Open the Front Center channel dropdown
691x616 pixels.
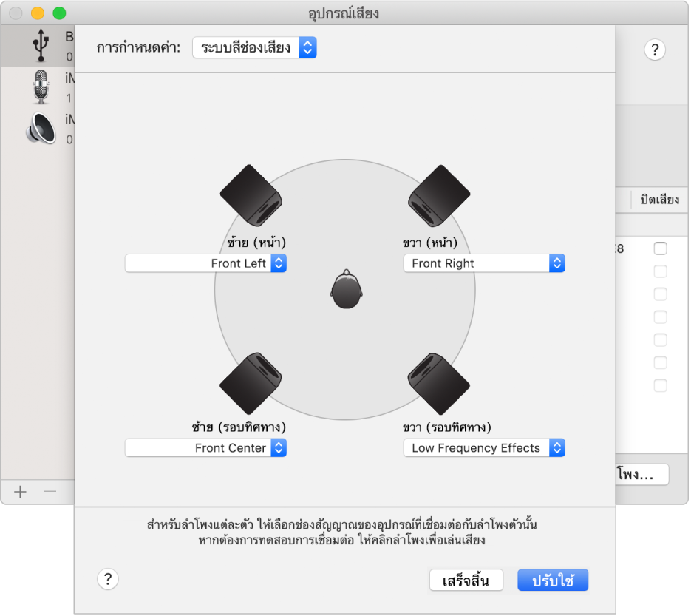205,448
